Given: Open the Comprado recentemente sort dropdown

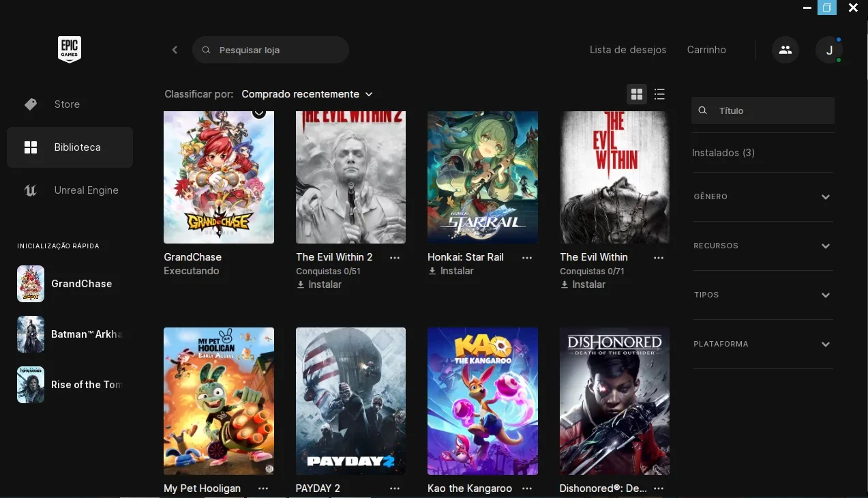Looking at the screenshot, I should 308,94.
